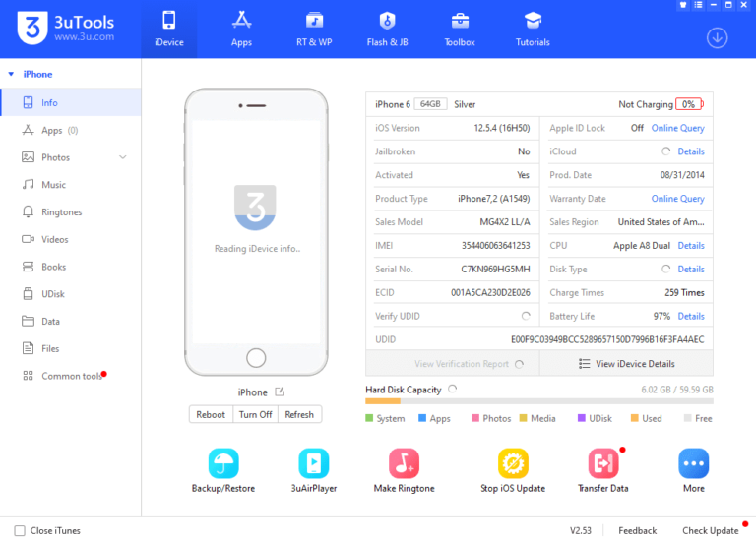The width and height of the screenshot is (756, 543).
Task: Click version label V2.53
Action: pyautogui.click(x=581, y=530)
